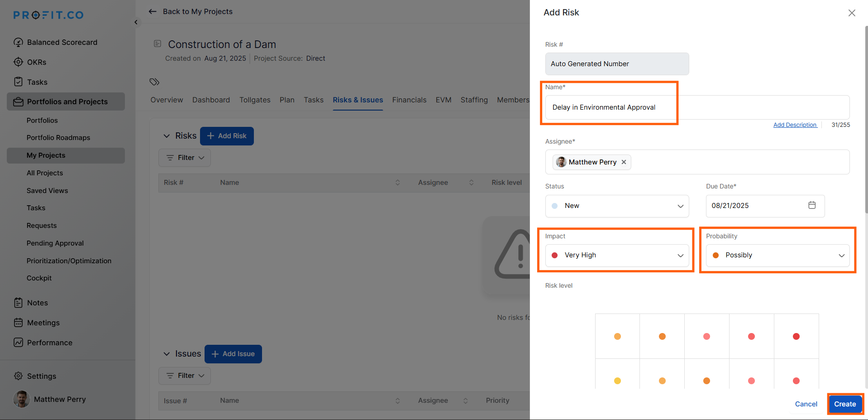Image resolution: width=868 pixels, height=420 pixels.
Task: Switch to the Tollgates tab
Action: pyautogui.click(x=255, y=100)
